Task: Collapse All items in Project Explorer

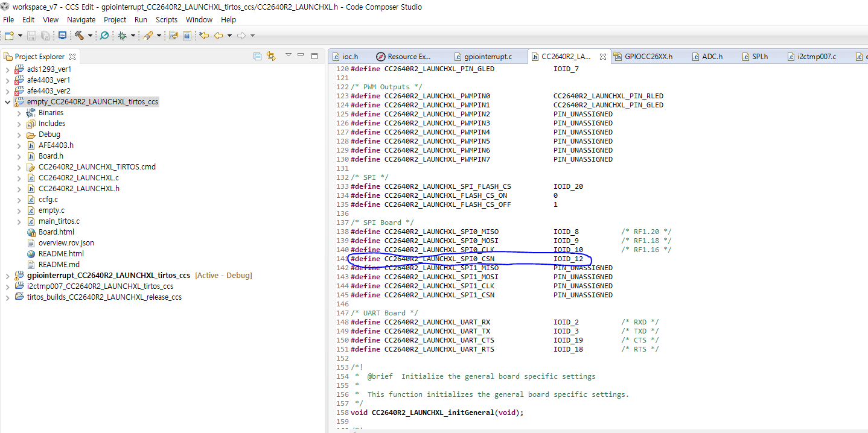Action: coord(258,55)
